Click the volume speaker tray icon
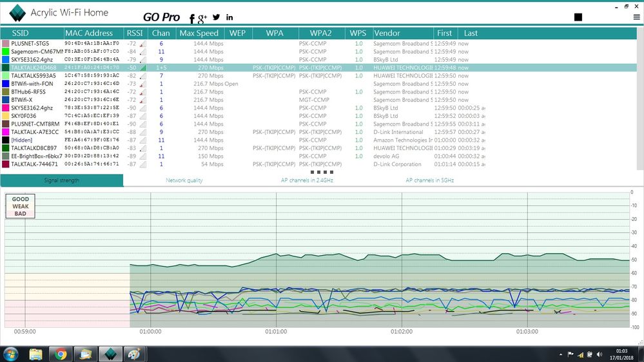The height and width of the screenshot is (362, 644). click(600, 354)
